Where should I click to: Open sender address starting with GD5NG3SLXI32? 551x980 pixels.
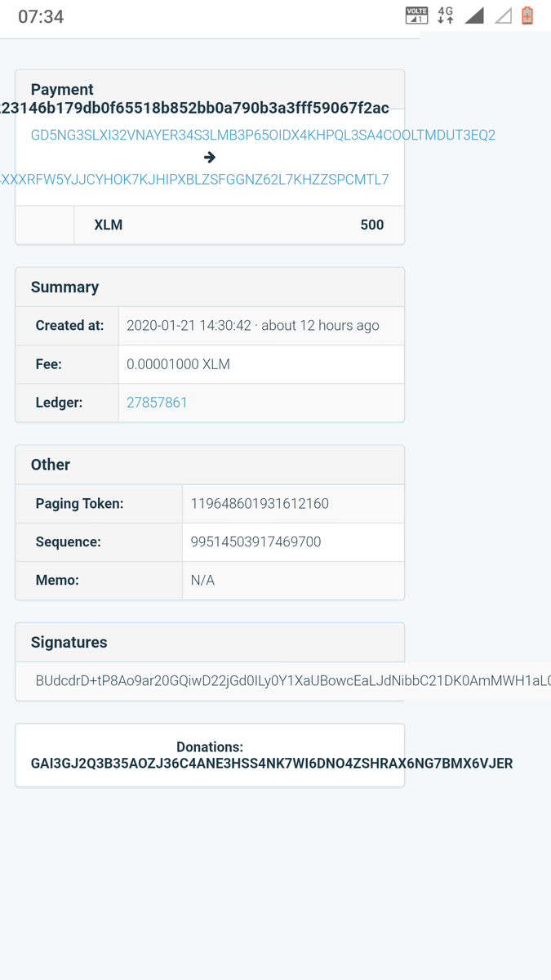(263, 135)
